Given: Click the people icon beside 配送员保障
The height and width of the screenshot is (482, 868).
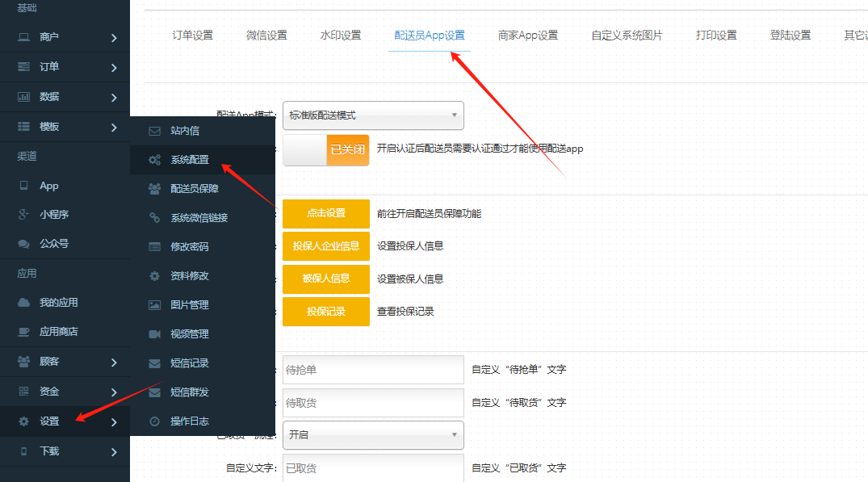Looking at the screenshot, I should point(154,189).
